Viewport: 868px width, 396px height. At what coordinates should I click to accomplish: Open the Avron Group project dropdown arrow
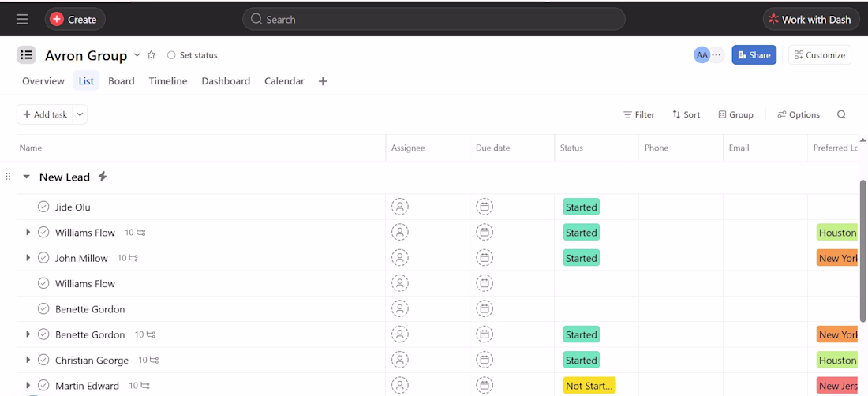pyautogui.click(x=137, y=55)
